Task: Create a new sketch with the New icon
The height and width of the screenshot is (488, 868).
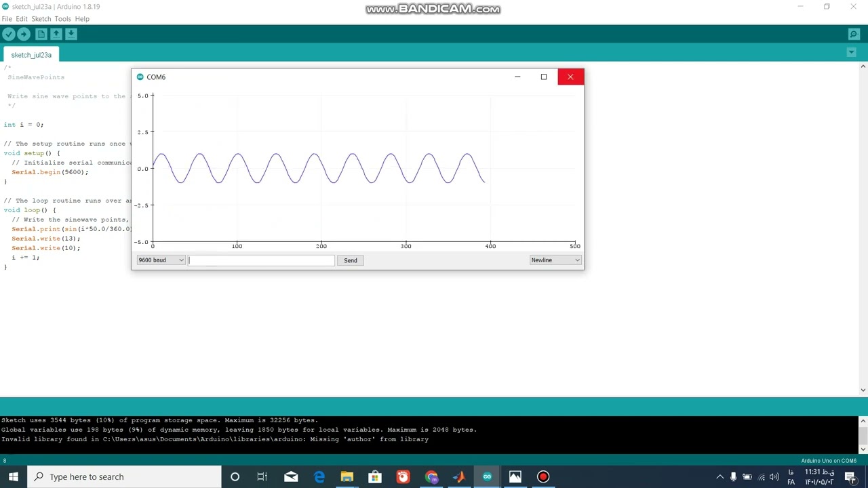Action: point(41,34)
